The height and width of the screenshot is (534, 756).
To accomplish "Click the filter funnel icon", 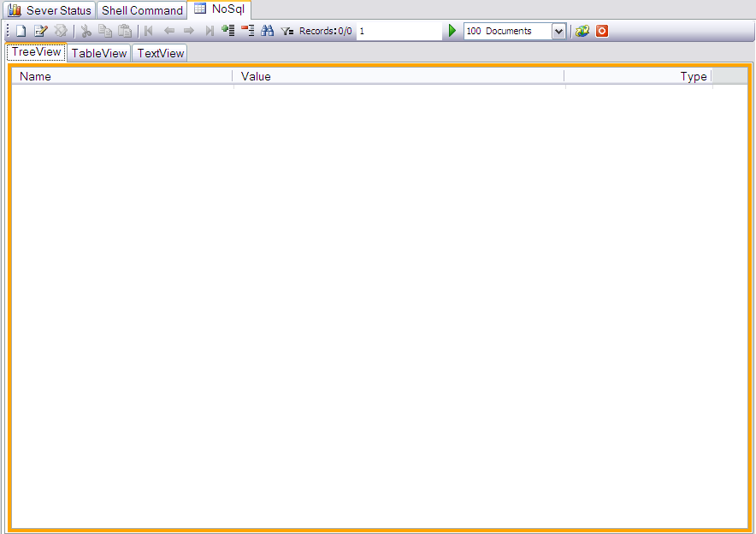I will tap(287, 32).
